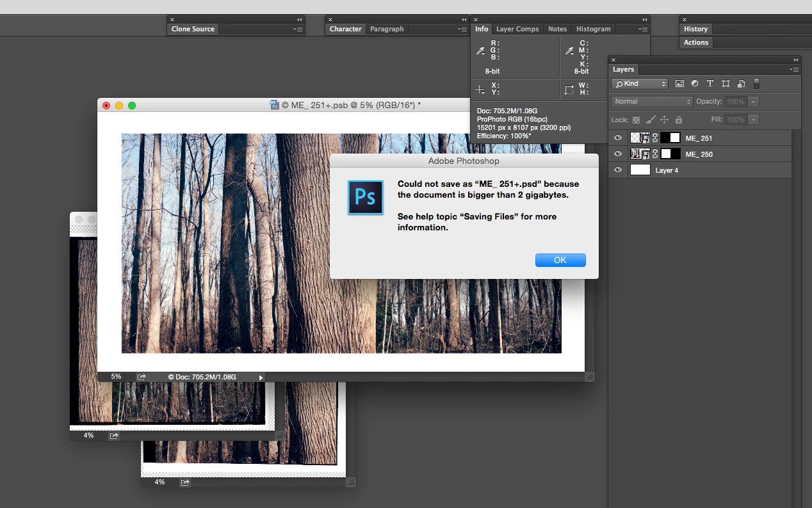
Task: Expand the Doc status bar arrow menu
Action: 261,377
